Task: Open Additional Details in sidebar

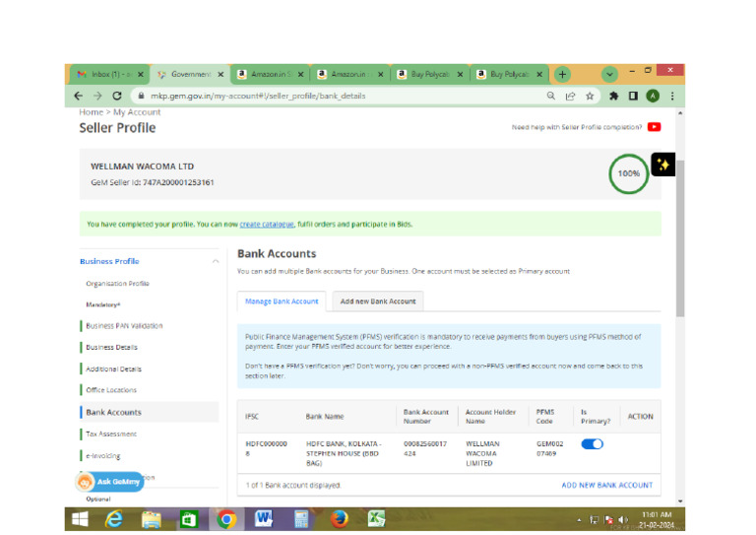Action: coord(114,369)
